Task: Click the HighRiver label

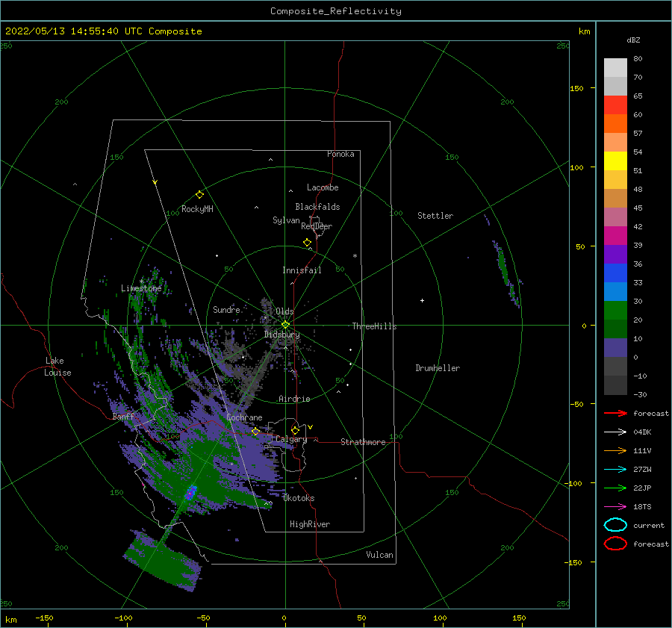Action: [310, 524]
